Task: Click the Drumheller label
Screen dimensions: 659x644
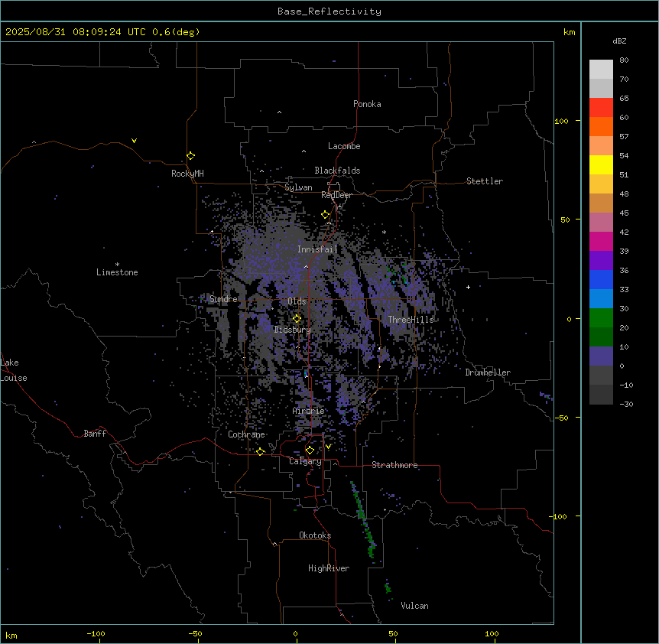Action: 488,372
